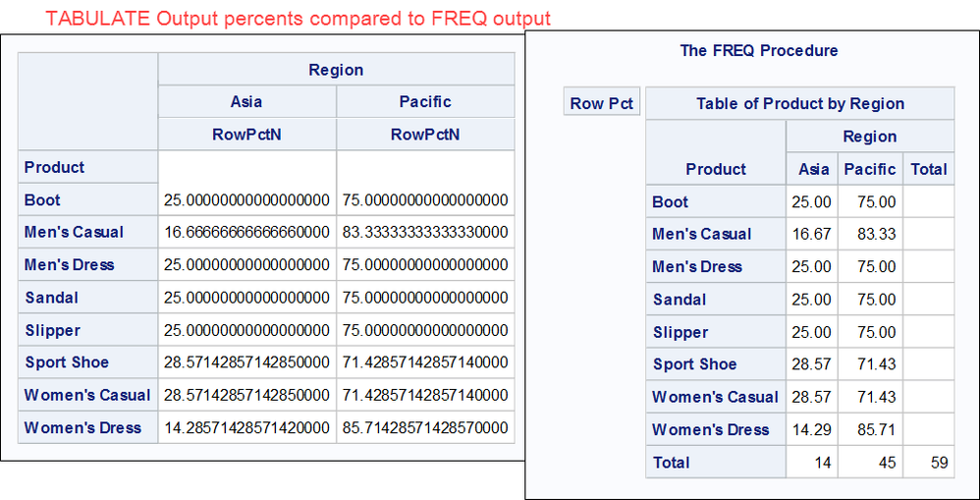
Task: Select Sandal row label in TABULATE table
Action: click(x=51, y=298)
